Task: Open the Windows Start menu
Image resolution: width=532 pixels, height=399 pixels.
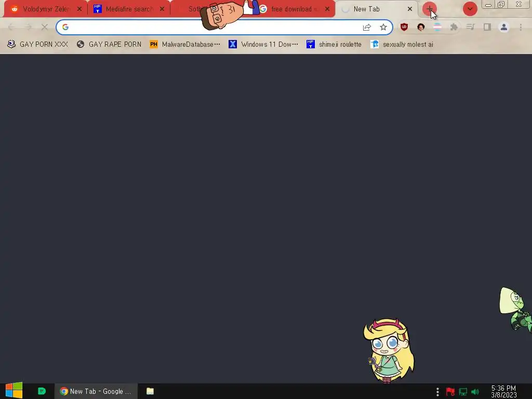Action: coord(14,391)
